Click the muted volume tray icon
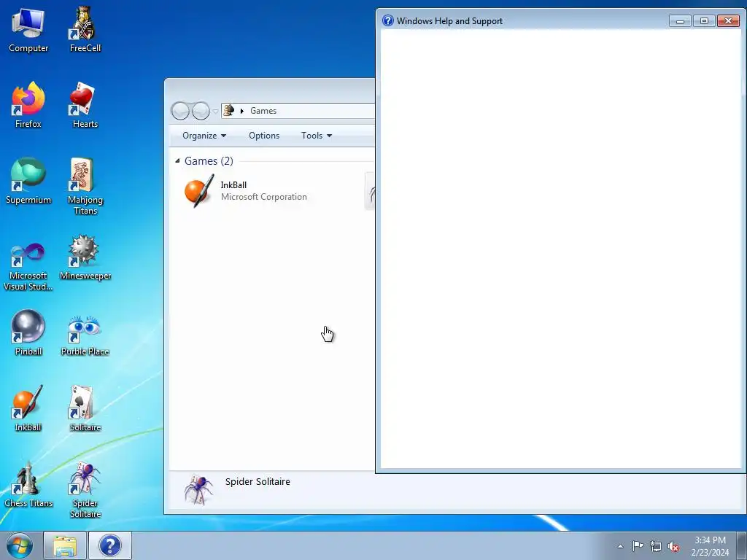 [673, 546]
